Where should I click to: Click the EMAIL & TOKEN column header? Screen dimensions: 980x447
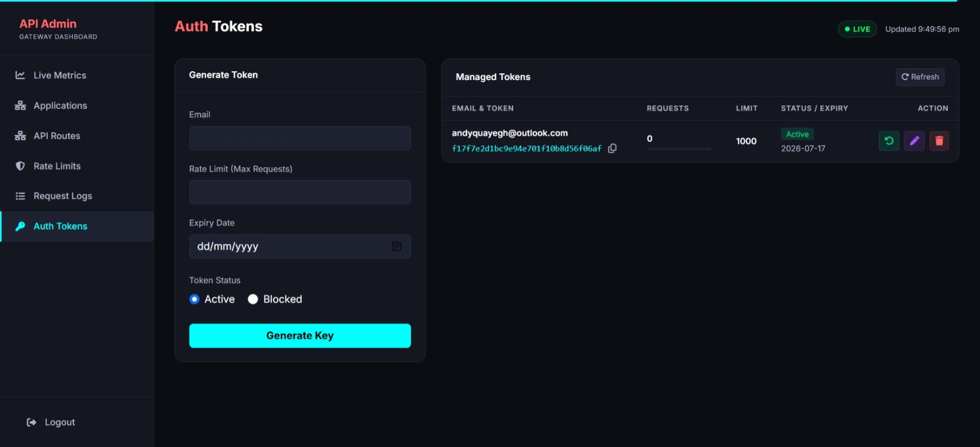(x=482, y=108)
